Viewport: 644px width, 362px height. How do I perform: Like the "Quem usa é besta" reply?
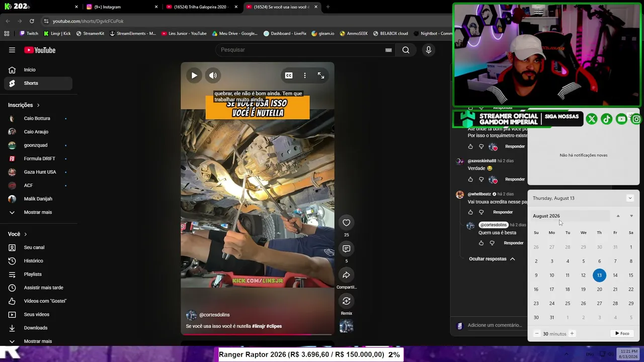[481, 243]
